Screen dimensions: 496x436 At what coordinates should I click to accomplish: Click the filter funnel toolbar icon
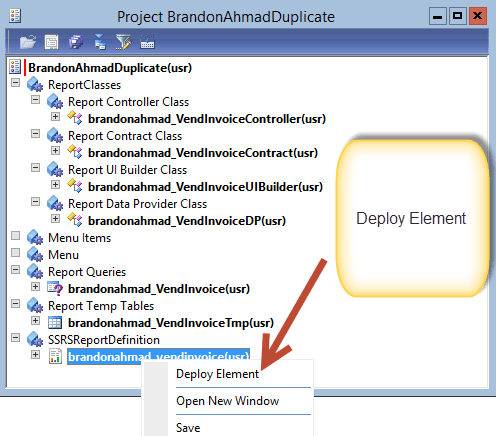tap(123, 42)
